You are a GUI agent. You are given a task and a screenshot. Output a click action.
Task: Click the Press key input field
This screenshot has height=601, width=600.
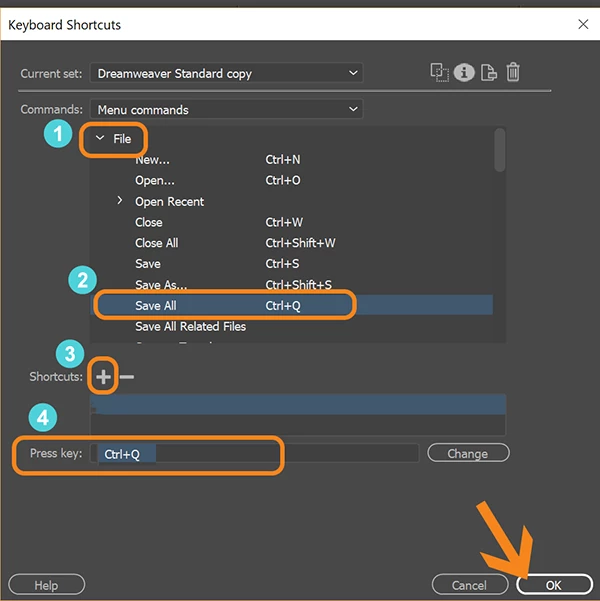pyautogui.click(x=254, y=454)
